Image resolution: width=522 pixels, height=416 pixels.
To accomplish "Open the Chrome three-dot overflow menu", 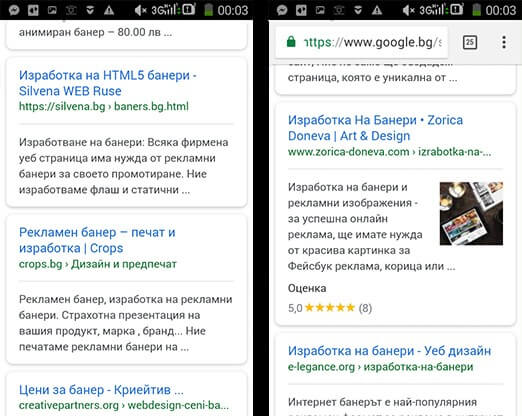I will [x=504, y=42].
